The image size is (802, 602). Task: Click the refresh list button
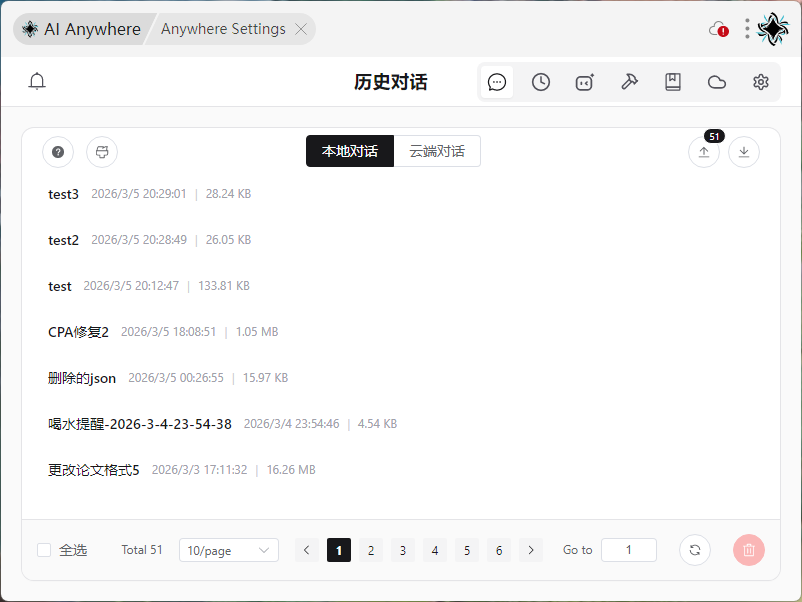coord(695,550)
